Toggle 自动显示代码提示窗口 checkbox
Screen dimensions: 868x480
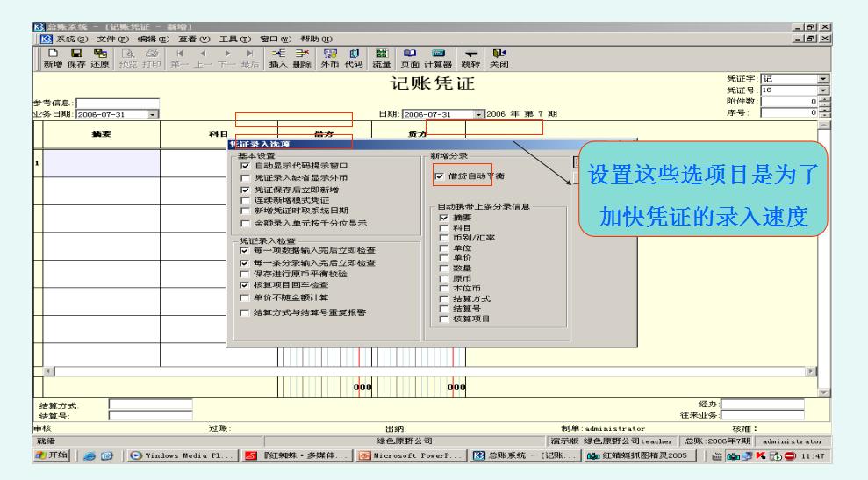coord(245,166)
